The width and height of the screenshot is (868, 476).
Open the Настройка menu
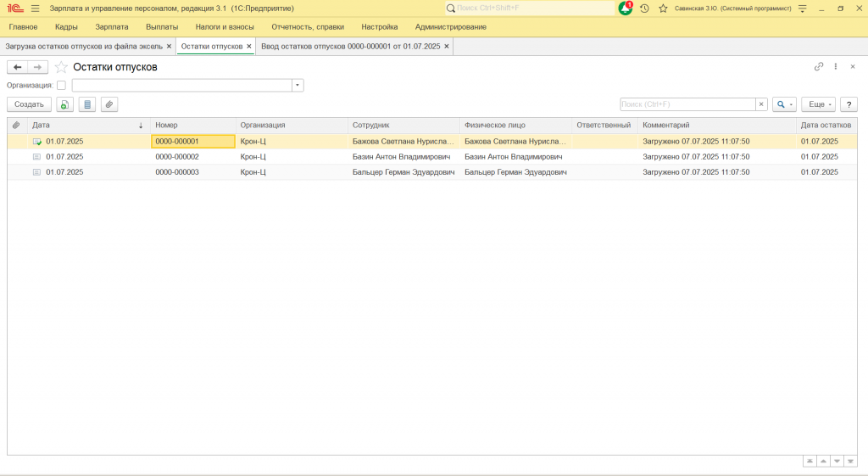click(x=380, y=26)
